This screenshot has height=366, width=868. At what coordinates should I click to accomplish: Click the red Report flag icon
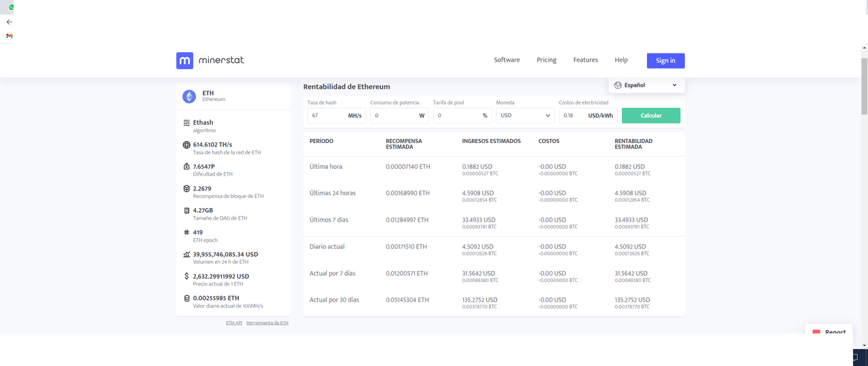(x=816, y=333)
